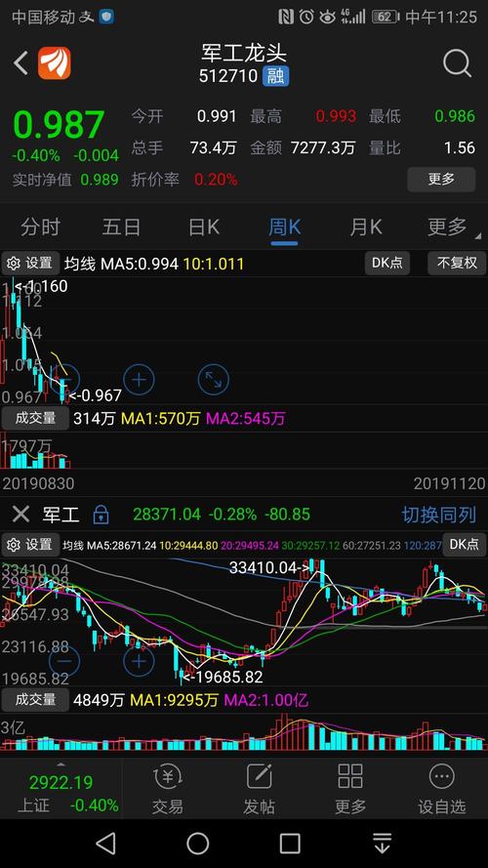
Task: Expand the 上证 index ticker bar
Action: pyautogui.click(x=61, y=789)
